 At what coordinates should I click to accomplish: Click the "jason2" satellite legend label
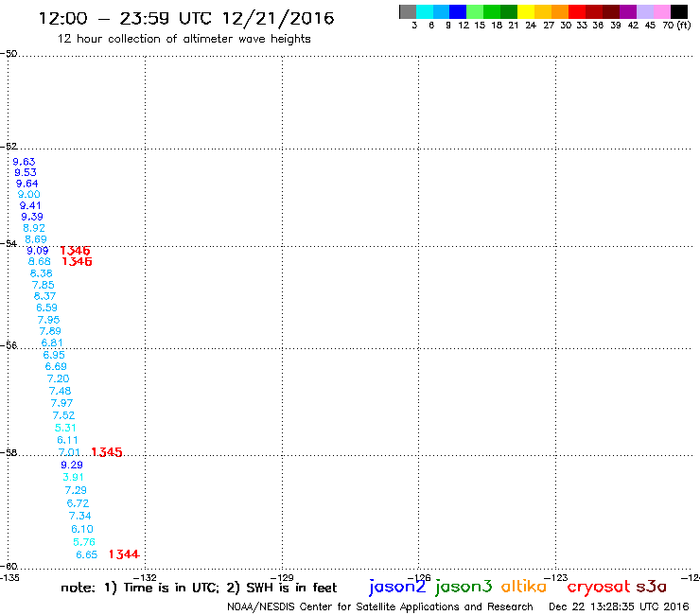[397, 587]
